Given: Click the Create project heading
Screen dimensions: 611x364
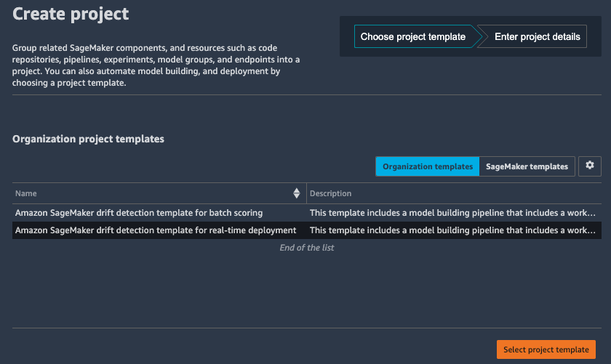Looking at the screenshot, I should [x=71, y=14].
